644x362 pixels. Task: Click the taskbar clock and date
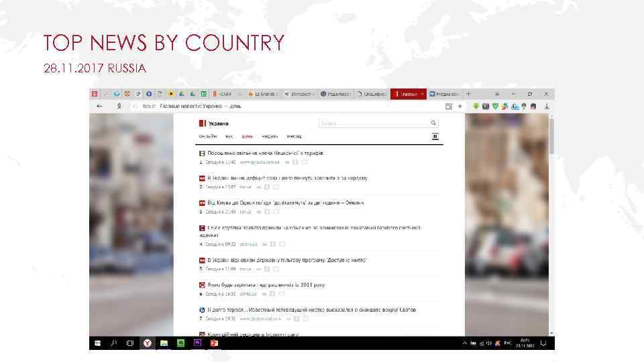(x=525, y=343)
